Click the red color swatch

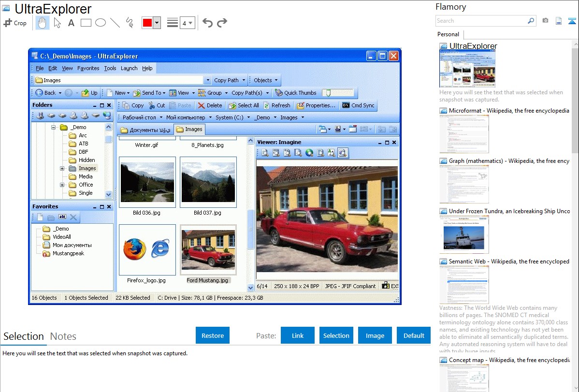(147, 23)
